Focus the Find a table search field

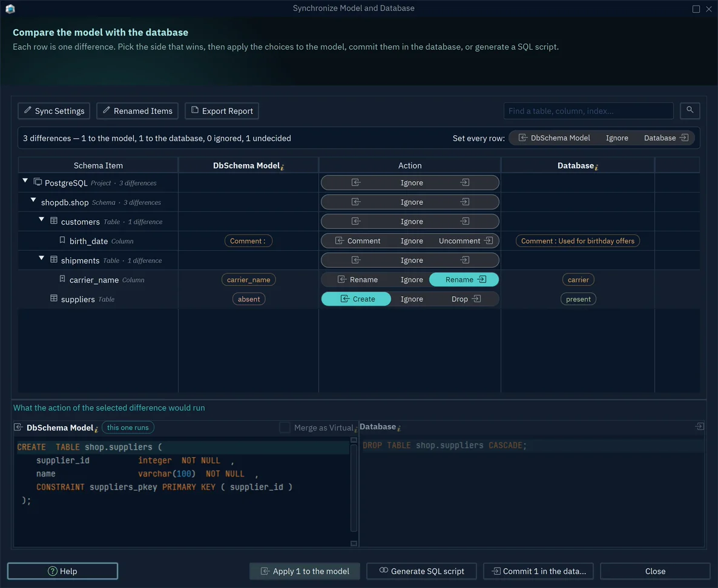(x=588, y=111)
